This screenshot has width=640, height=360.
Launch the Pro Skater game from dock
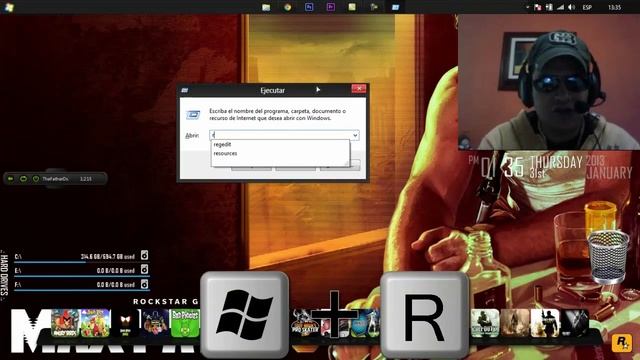click(304, 323)
